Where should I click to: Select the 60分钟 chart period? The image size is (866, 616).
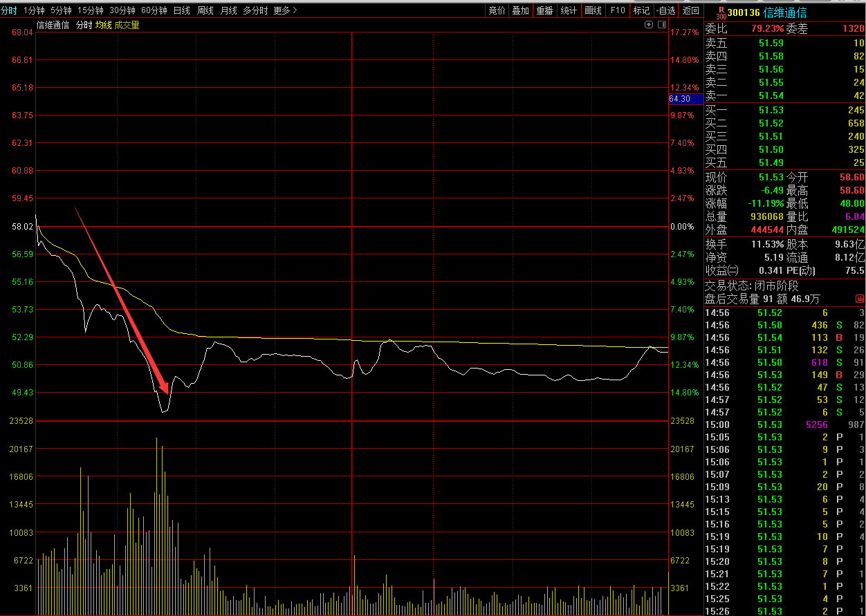coord(154,10)
